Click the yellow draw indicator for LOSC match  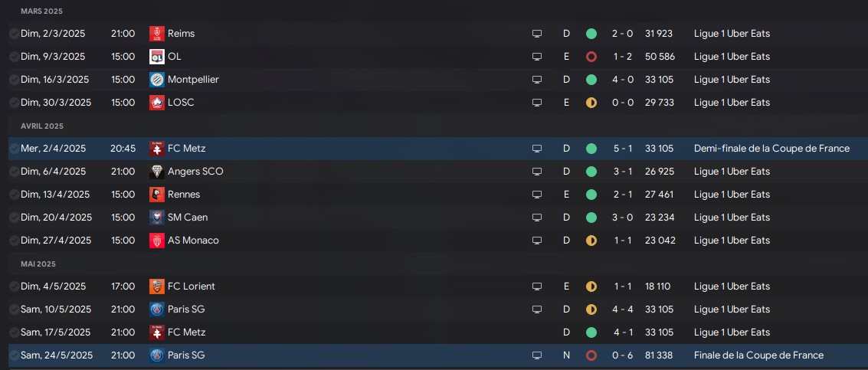[x=591, y=103]
